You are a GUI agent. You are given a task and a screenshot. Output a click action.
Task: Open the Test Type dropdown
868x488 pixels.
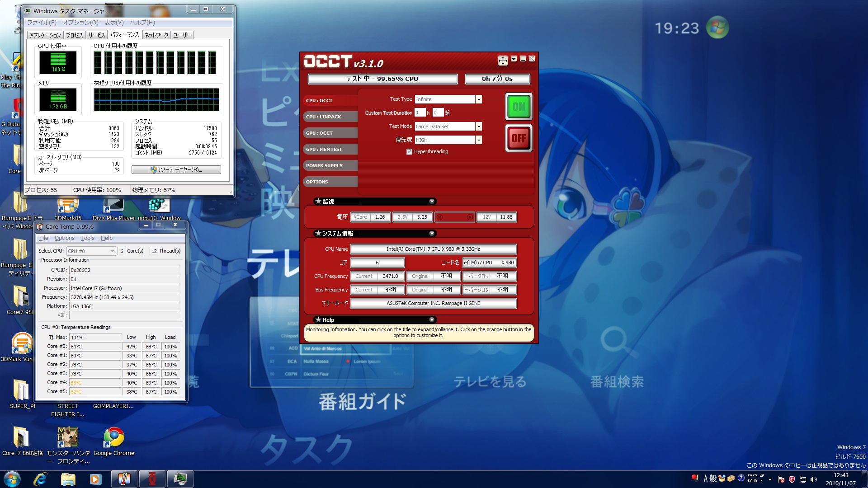[478, 99]
